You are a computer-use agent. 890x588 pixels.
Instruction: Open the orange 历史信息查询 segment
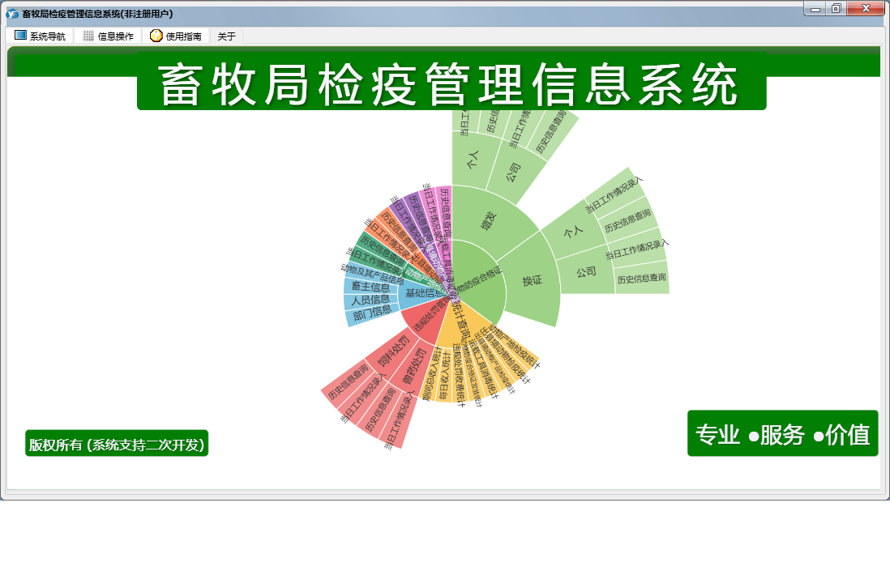[399, 232]
